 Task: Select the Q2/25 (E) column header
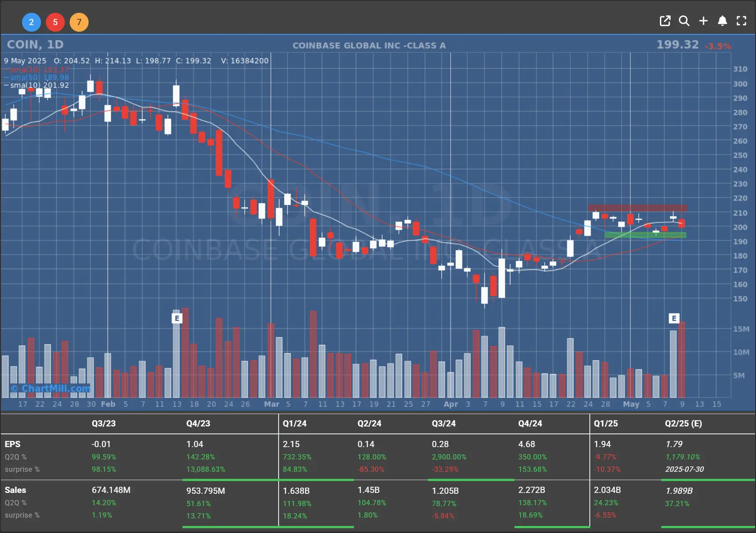click(683, 423)
